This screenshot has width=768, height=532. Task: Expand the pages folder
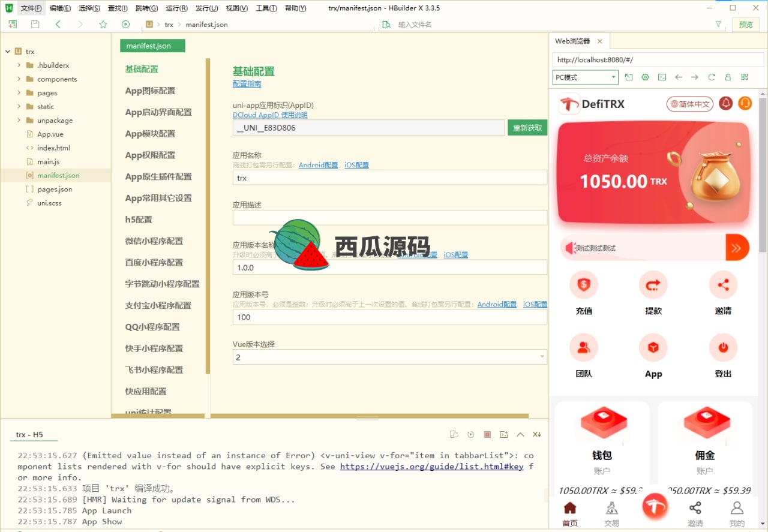pos(19,92)
